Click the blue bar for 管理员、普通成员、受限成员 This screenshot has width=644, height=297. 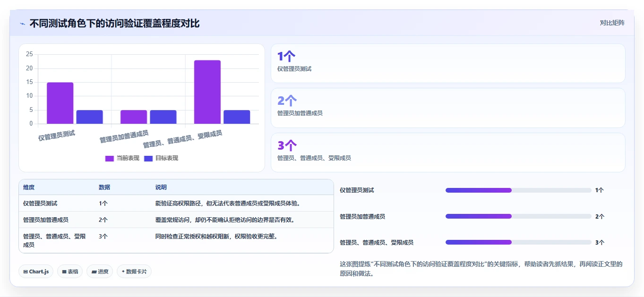pyautogui.click(x=237, y=117)
